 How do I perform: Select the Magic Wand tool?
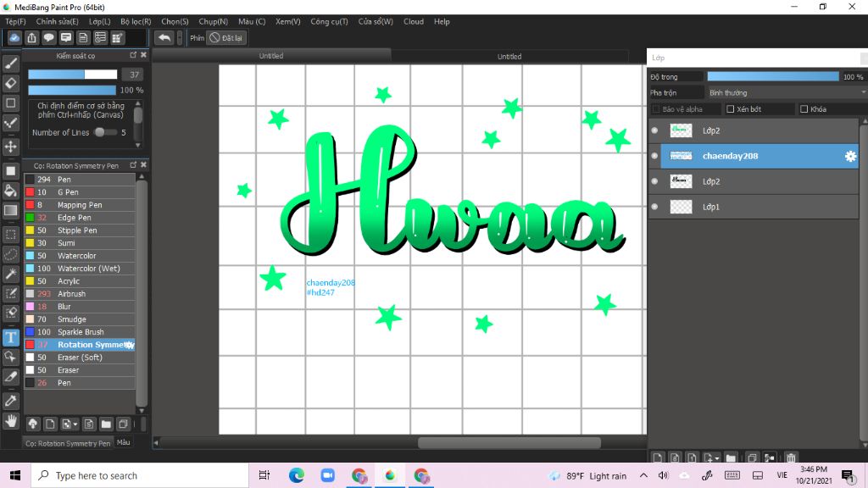point(10,274)
